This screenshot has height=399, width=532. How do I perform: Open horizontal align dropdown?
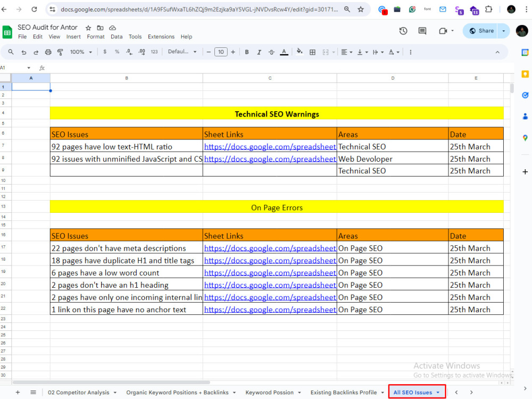[346, 52]
